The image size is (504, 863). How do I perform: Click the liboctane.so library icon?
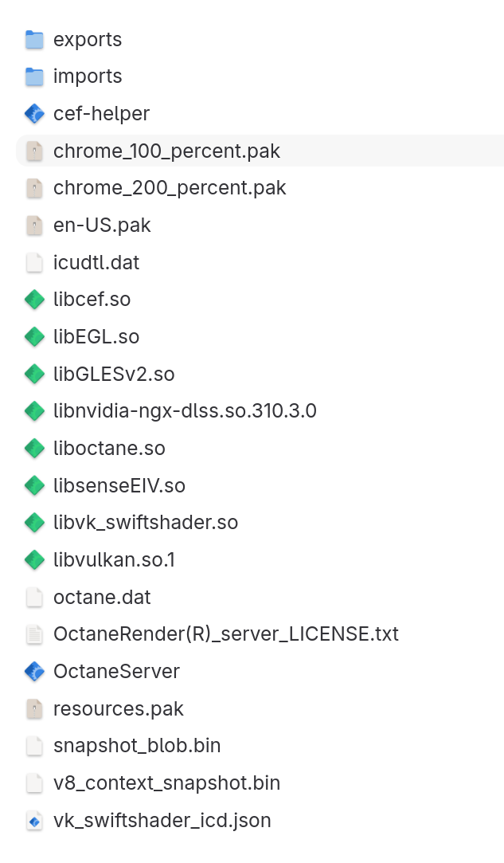point(34,449)
